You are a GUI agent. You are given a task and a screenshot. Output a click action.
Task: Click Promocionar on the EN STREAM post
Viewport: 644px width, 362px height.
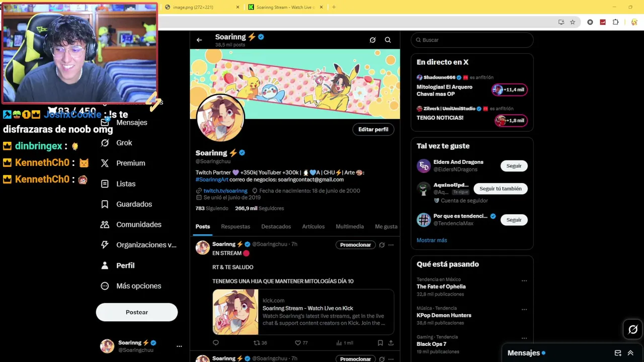click(x=355, y=245)
